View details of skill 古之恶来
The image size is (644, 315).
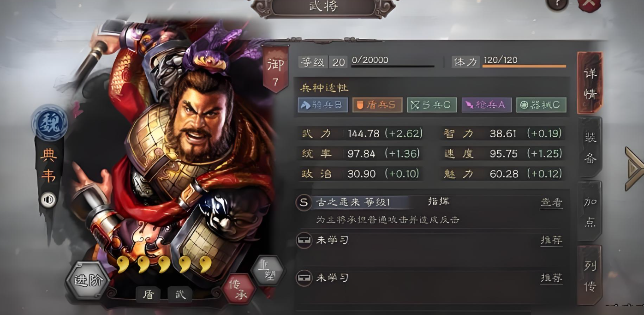[551, 202]
